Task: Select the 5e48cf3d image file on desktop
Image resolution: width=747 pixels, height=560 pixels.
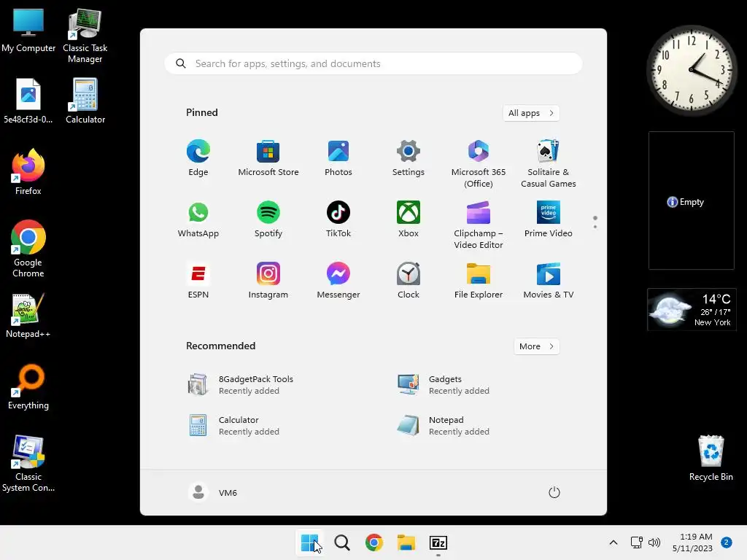Action: (28, 101)
